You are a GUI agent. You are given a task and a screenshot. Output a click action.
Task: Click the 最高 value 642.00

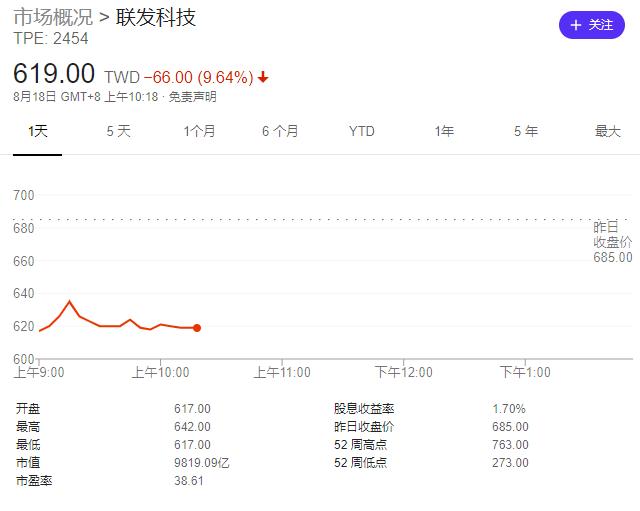click(x=192, y=427)
